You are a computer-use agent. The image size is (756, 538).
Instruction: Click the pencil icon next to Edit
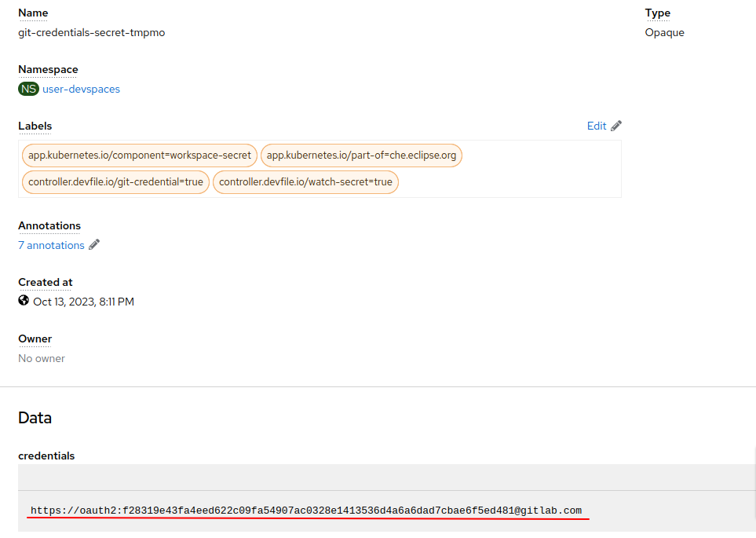616,126
